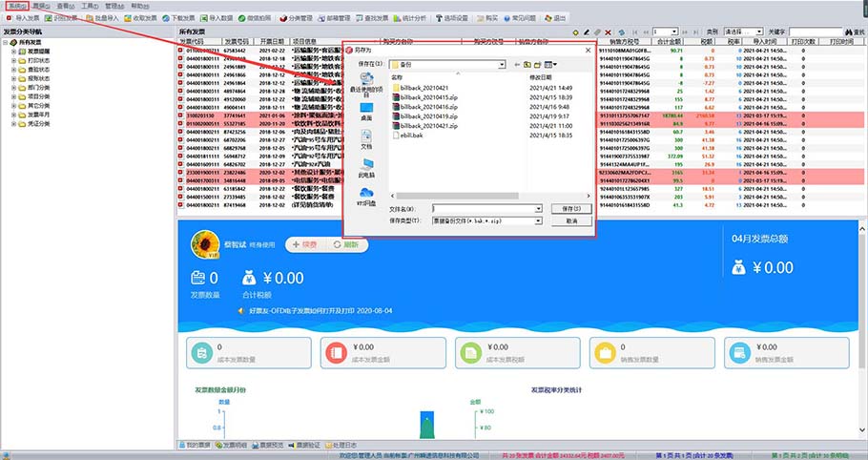Open the 系统 menu
The image size is (868, 460).
[16, 6]
